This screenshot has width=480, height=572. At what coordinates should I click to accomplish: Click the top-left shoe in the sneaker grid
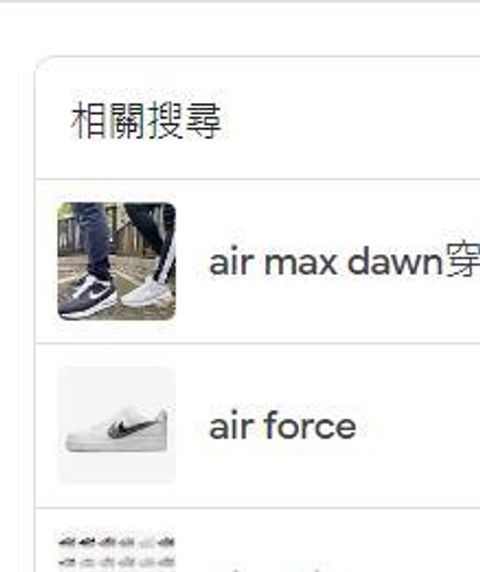tap(65, 542)
